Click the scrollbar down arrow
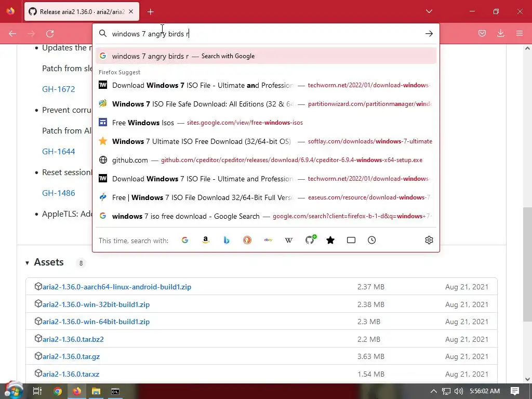 pyautogui.click(x=527, y=379)
